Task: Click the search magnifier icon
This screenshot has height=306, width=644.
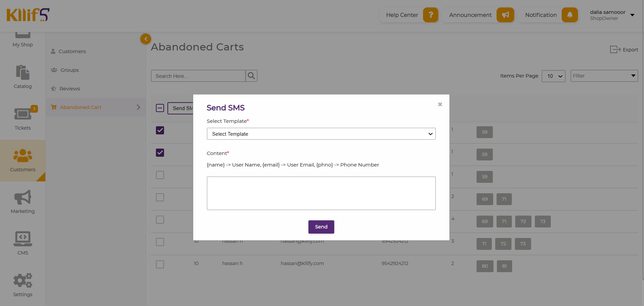Action: [x=251, y=76]
